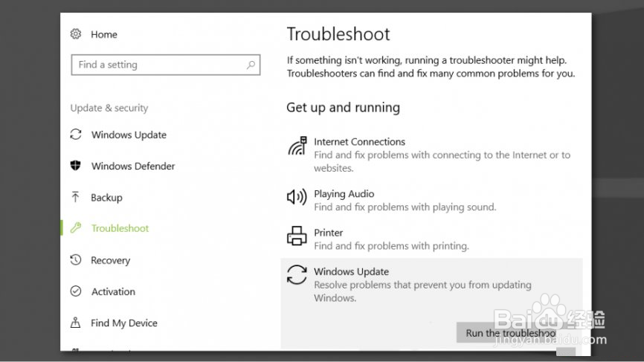The height and width of the screenshot is (362, 644).
Task: Click the Windows Update sync icon in sidebar
Action: click(x=76, y=135)
